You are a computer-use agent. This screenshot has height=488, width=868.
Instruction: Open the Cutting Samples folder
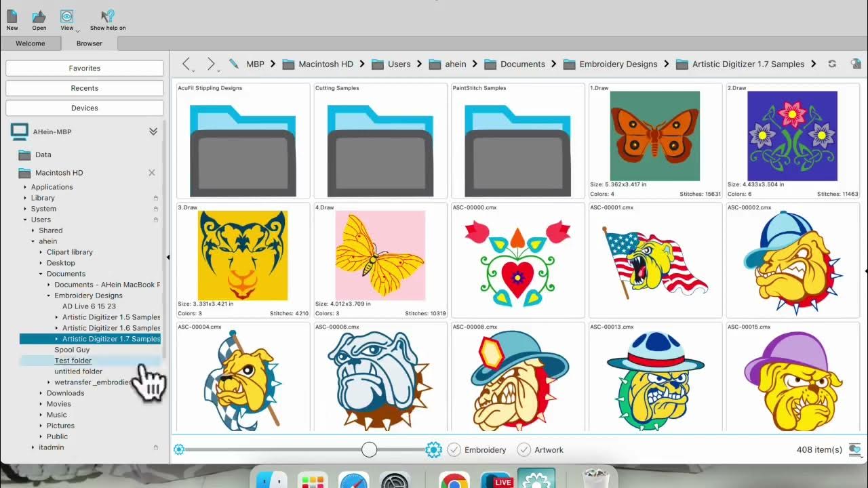380,141
